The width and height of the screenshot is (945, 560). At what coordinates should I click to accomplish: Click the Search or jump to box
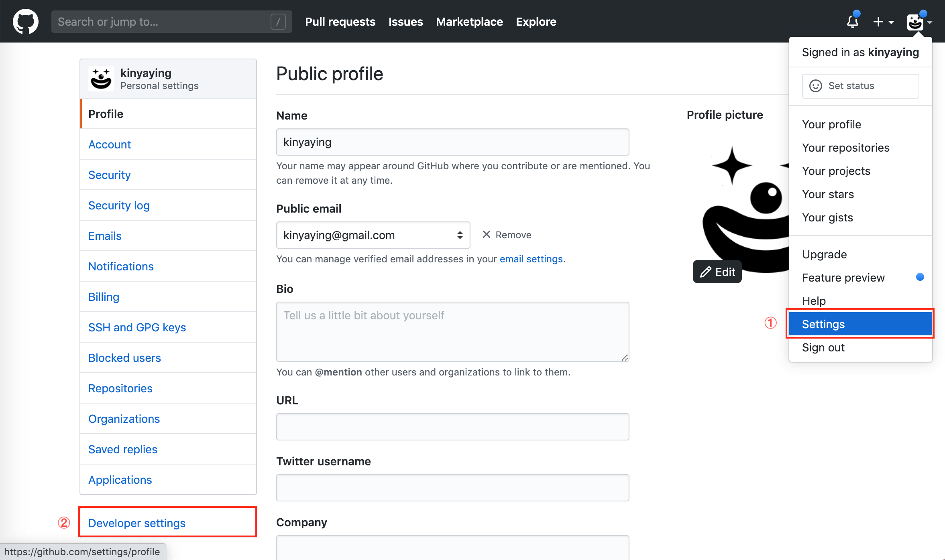point(161,22)
